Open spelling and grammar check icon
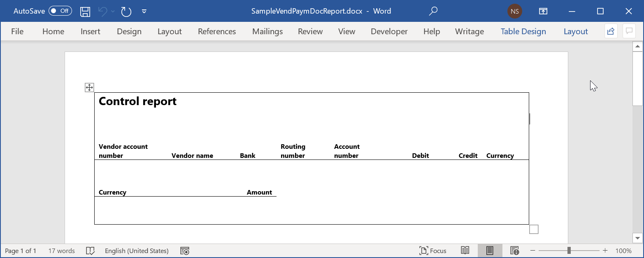This screenshot has width=644, height=258. tap(90, 251)
